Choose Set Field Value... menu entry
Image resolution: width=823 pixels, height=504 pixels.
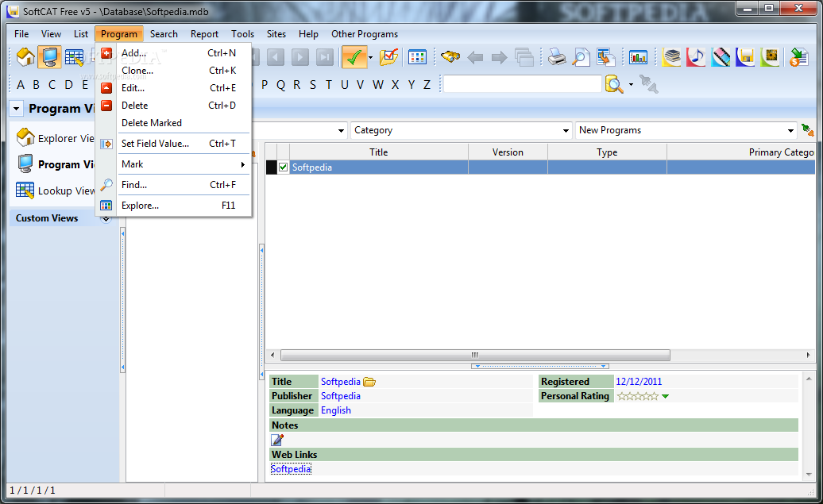pos(174,143)
